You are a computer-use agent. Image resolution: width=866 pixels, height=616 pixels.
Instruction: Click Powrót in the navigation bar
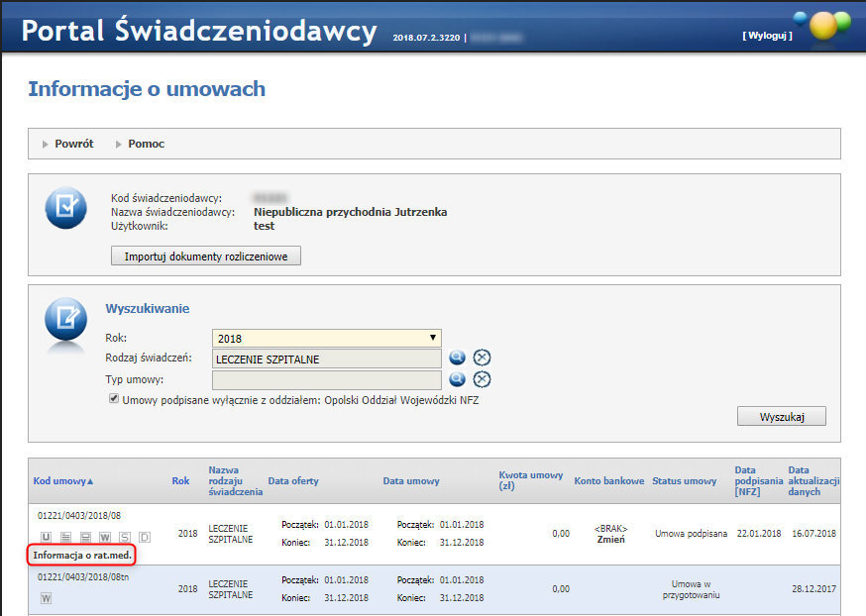coord(73,144)
